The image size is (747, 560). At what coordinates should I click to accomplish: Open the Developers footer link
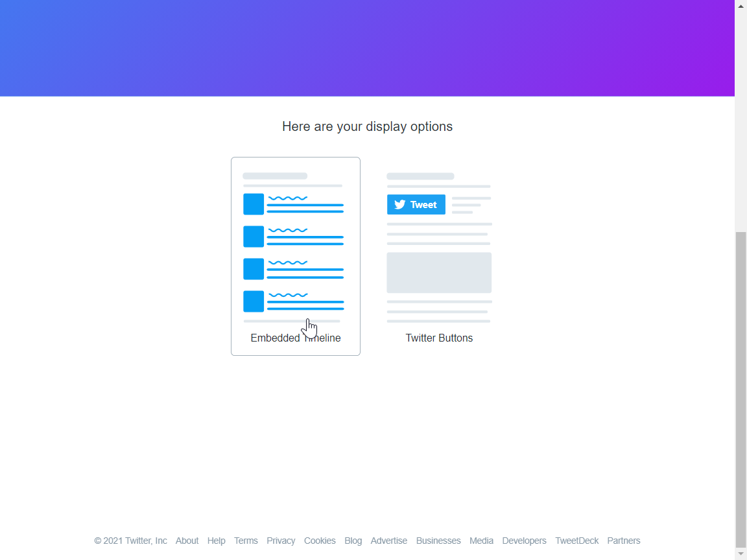coord(524,541)
